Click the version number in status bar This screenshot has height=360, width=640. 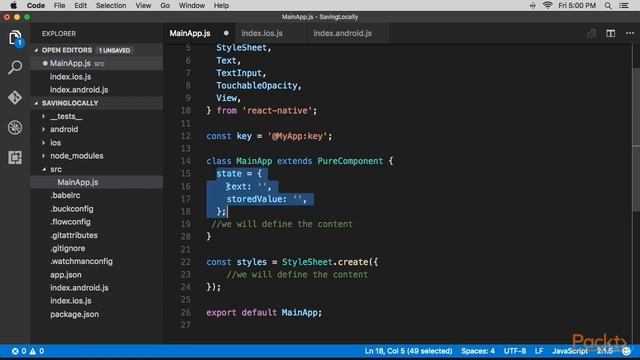point(605,351)
